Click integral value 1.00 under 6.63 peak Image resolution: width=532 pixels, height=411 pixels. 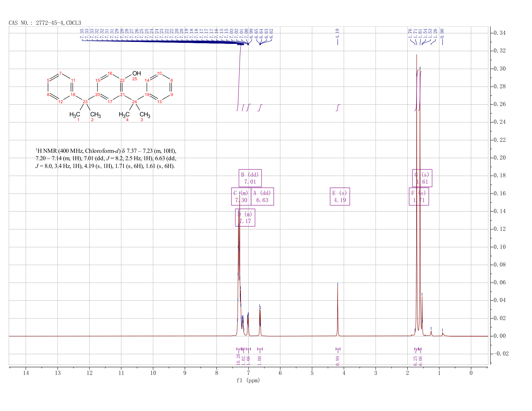[260, 361]
